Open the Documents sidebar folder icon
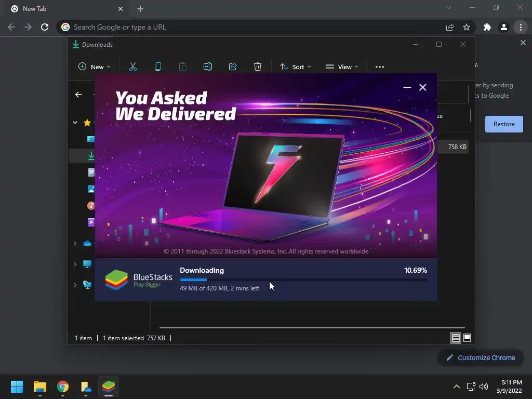Screen dimensions: 532x399 click(x=91, y=172)
